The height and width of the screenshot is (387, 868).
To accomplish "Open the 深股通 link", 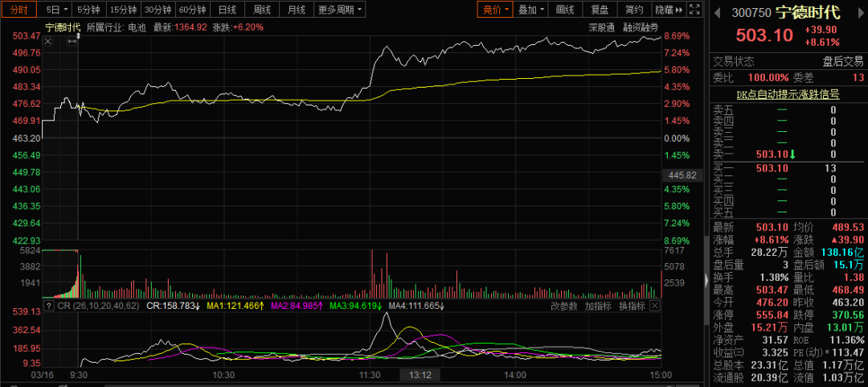I will point(602,27).
